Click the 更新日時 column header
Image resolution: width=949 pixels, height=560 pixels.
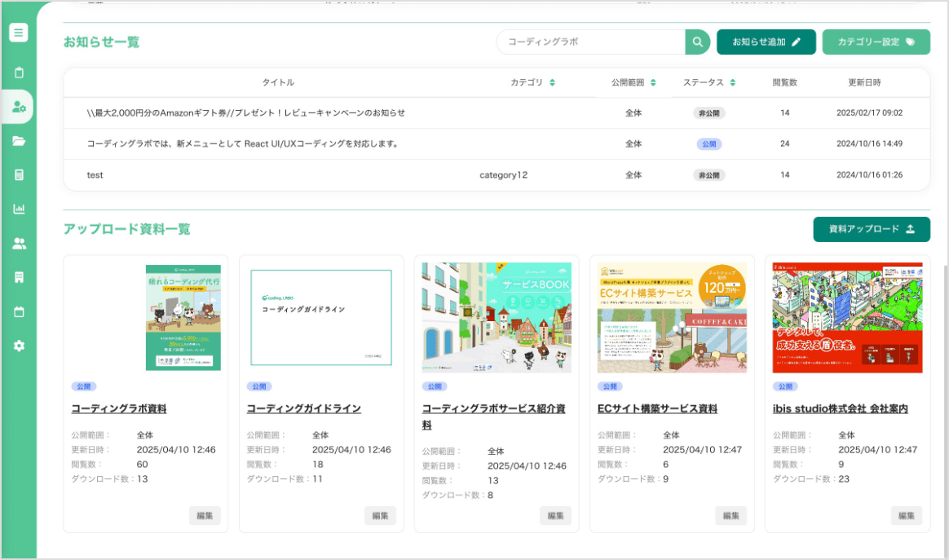click(x=864, y=82)
